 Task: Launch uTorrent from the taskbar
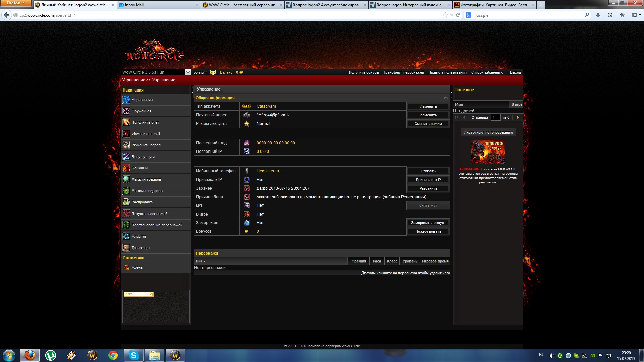click(51, 355)
